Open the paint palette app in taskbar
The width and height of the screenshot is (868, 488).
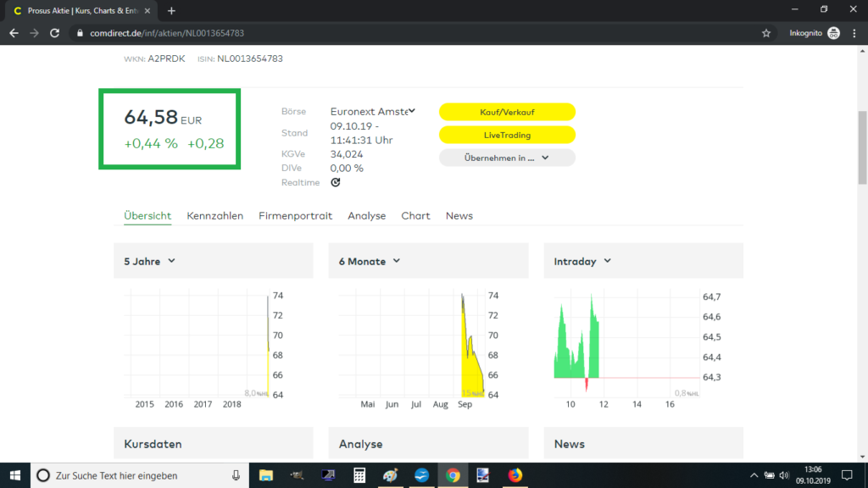click(390, 475)
